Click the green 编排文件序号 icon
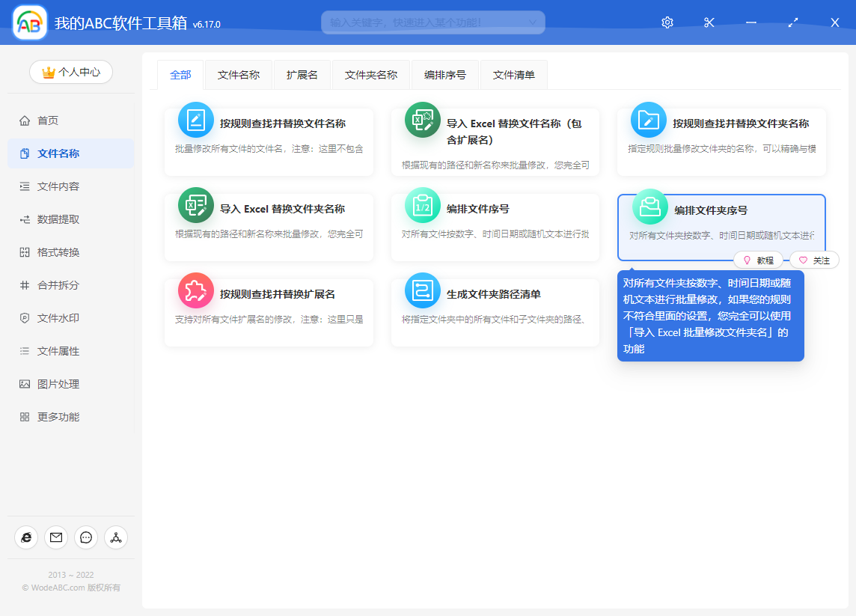Image resolution: width=856 pixels, height=616 pixels. pos(423,205)
